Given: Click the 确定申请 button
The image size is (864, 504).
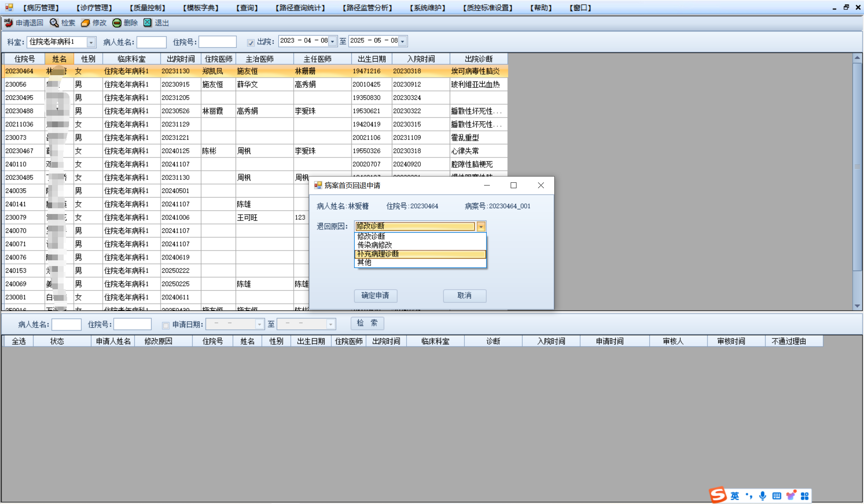Looking at the screenshot, I should click(x=375, y=295).
